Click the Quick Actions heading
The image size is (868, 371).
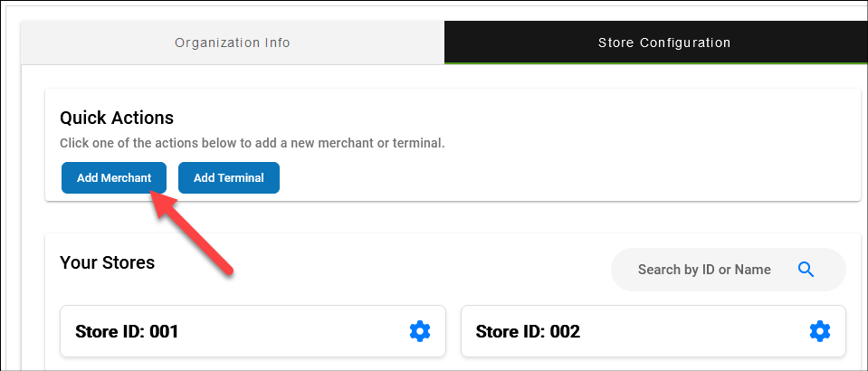[117, 118]
